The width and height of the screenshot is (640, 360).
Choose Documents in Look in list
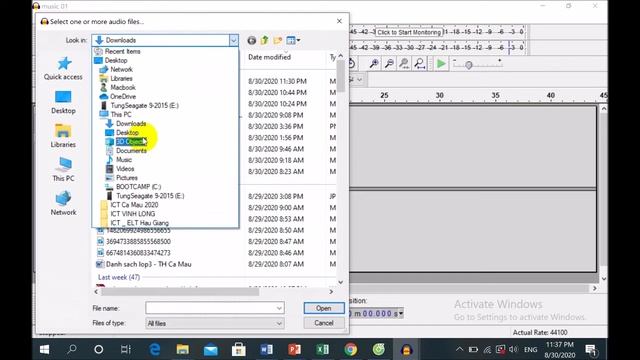[131, 151]
